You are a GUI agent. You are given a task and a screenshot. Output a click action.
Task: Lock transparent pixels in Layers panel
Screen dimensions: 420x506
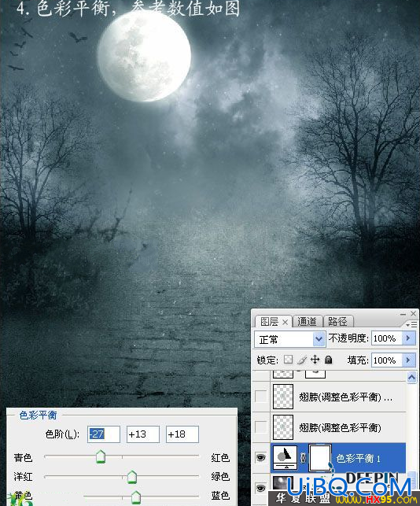(x=288, y=360)
